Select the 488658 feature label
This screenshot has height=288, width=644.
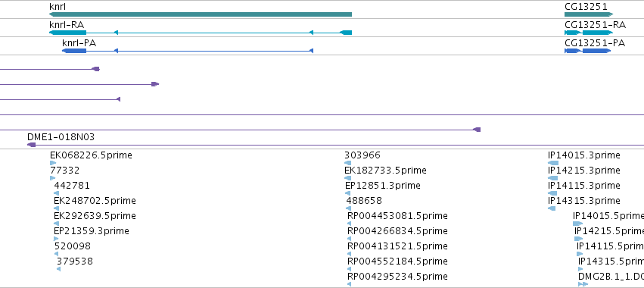364,201
